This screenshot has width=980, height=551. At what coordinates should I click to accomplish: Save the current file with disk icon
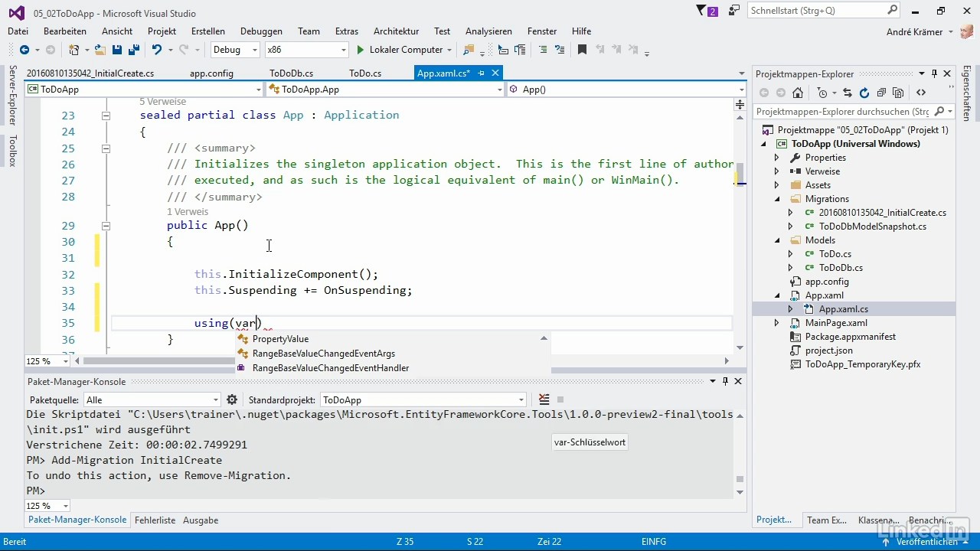[117, 50]
